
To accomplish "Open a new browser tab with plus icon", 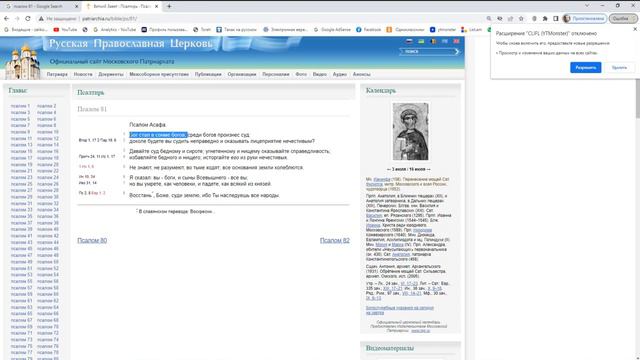I will (x=169, y=6).
